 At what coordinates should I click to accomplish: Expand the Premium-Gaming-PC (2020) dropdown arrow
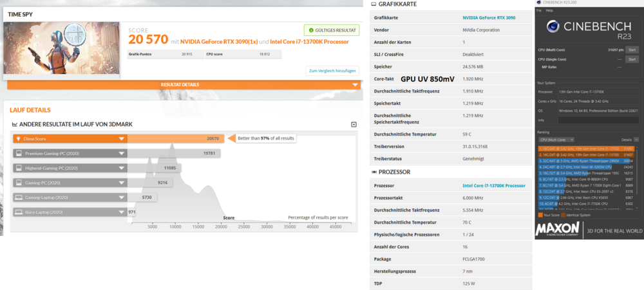coord(121,154)
